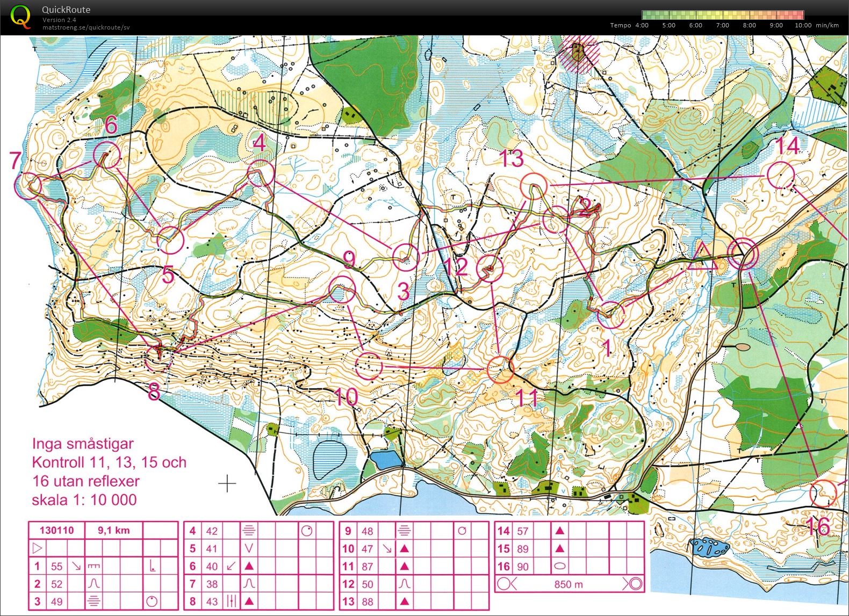This screenshot has width=849, height=616.
Task: Click the "10:00" tempo label
Action: [x=803, y=25]
